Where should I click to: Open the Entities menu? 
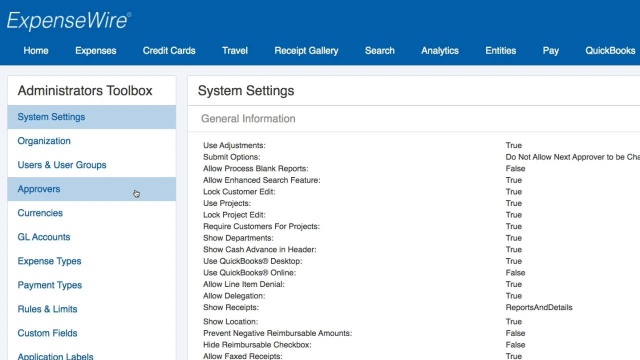point(500,51)
